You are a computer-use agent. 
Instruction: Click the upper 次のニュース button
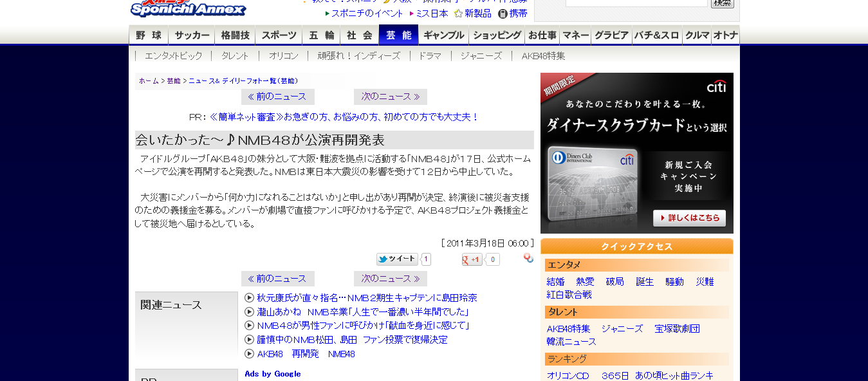tap(391, 97)
